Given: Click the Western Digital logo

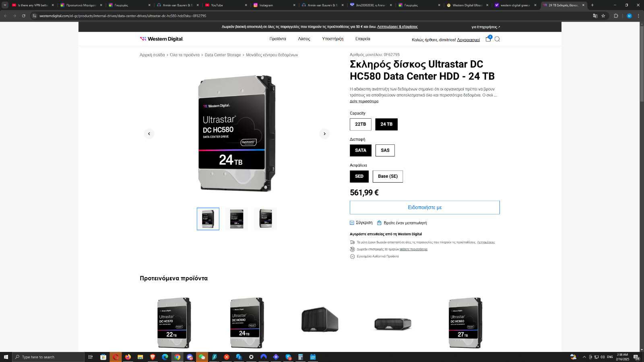Looking at the screenshot, I should click(x=161, y=39).
